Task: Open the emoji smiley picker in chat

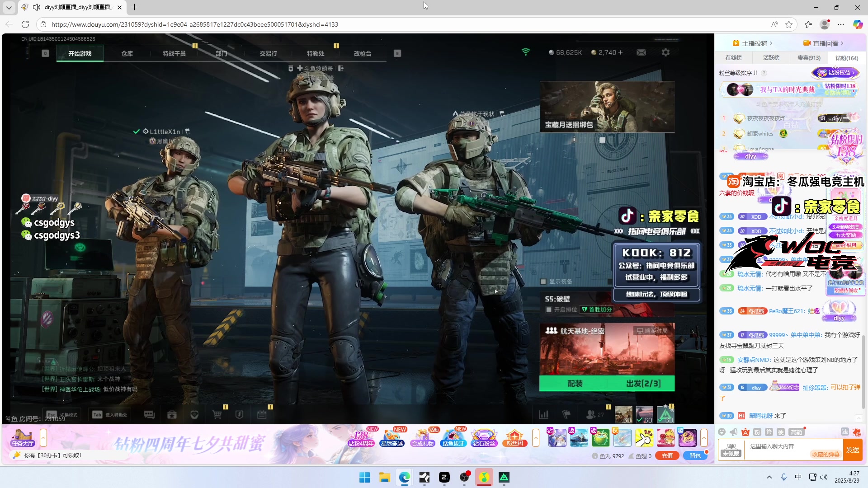Action: tap(722, 432)
